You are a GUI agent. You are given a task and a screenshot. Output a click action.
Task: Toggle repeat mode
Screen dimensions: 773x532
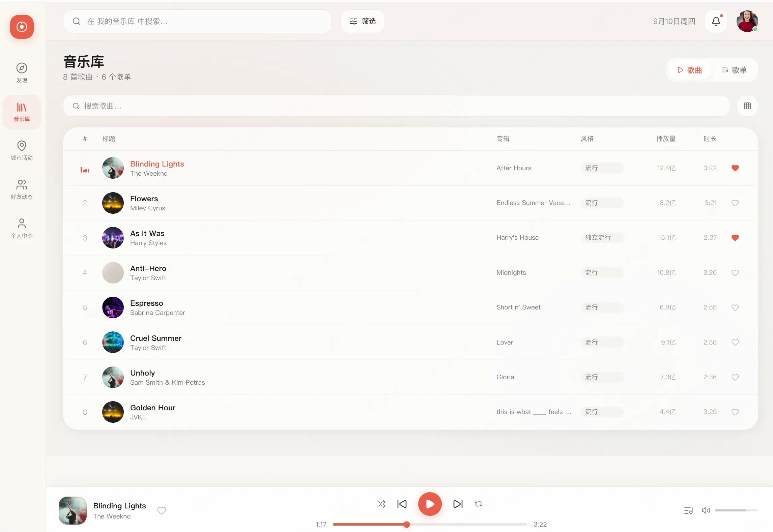click(x=478, y=504)
